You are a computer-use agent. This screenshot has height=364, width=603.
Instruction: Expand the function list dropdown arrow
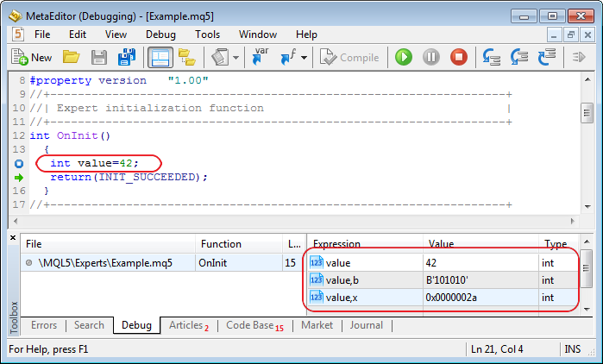coord(305,58)
